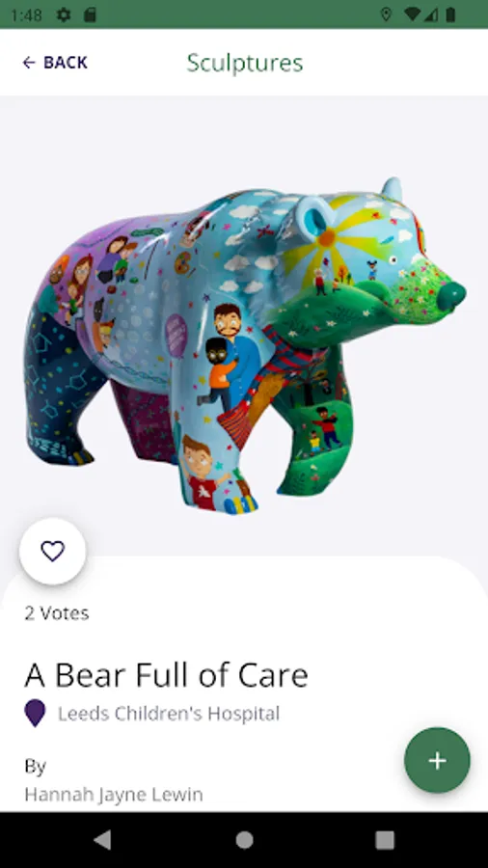Tap the location indicator in status bar
Screen dimensions: 488x868
coord(386,14)
